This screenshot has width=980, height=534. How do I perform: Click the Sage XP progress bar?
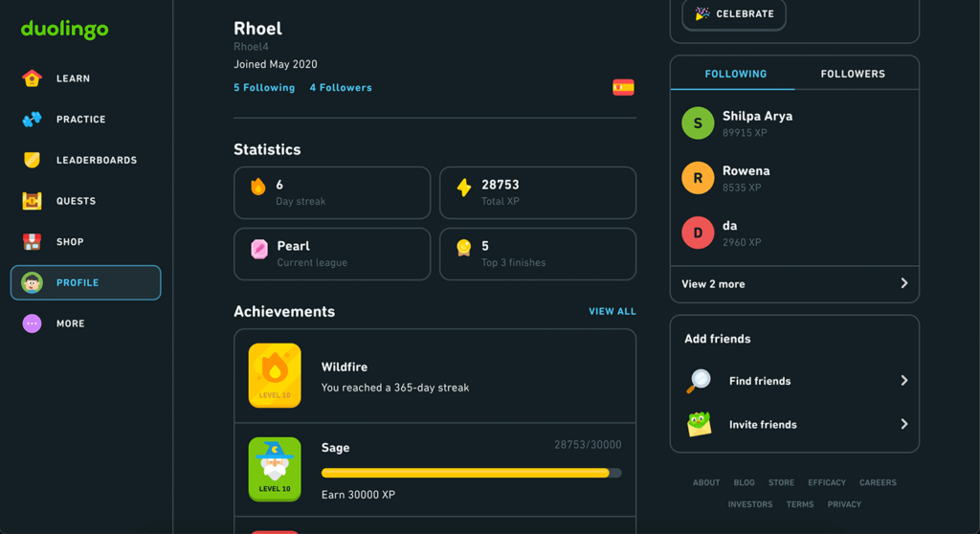471,474
